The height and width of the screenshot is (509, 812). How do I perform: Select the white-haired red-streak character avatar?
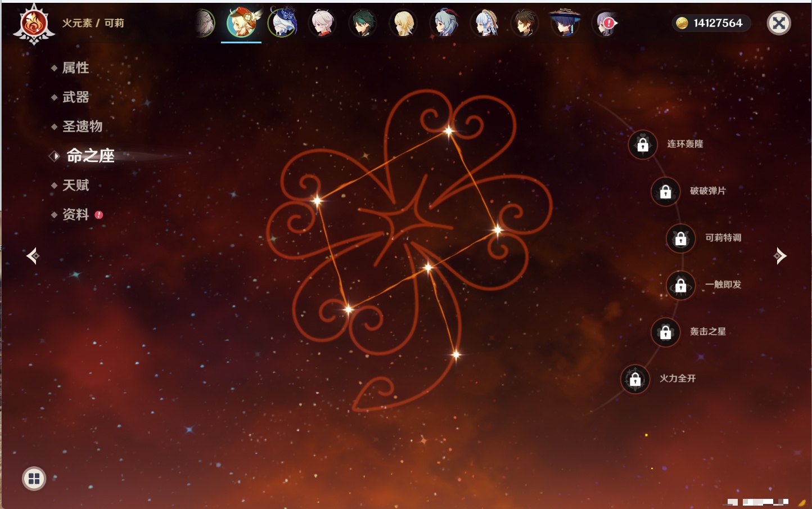coord(323,23)
